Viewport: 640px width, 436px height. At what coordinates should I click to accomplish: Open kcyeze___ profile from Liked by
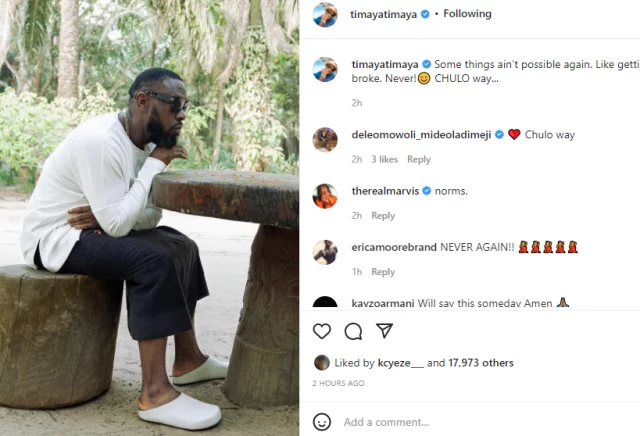[401, 363]
